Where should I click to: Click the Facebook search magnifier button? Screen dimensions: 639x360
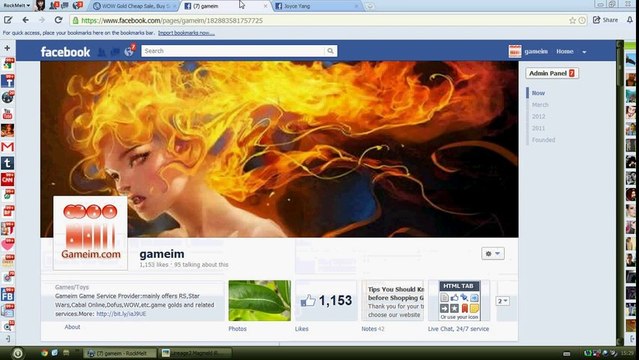coord(331,51)
